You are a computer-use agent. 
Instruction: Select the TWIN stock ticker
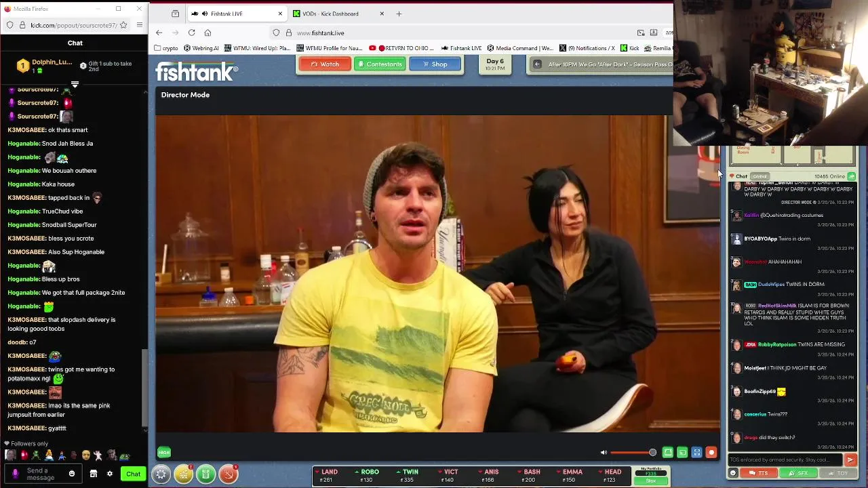[x=407, y=476]
